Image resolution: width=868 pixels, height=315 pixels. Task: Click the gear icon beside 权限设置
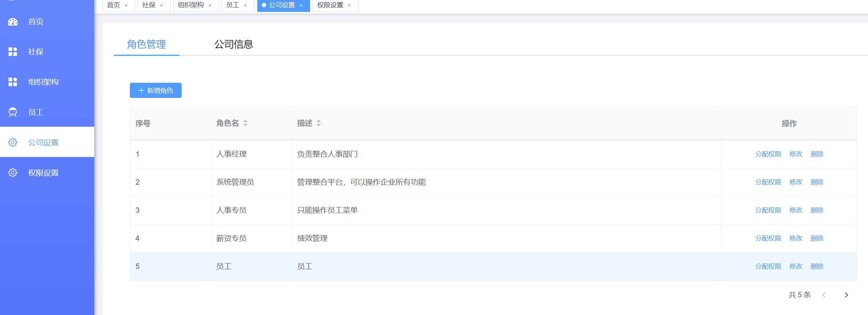pyautogui.click(x=13, y=173)
